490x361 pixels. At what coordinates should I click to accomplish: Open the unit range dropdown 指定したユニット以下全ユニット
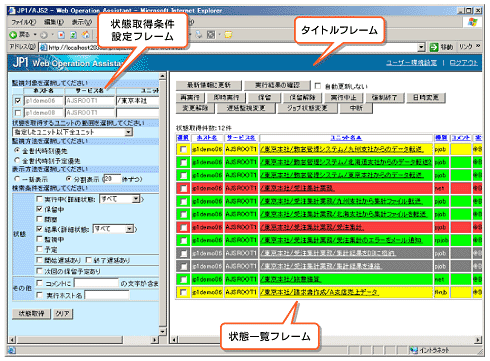click(72, 132)
